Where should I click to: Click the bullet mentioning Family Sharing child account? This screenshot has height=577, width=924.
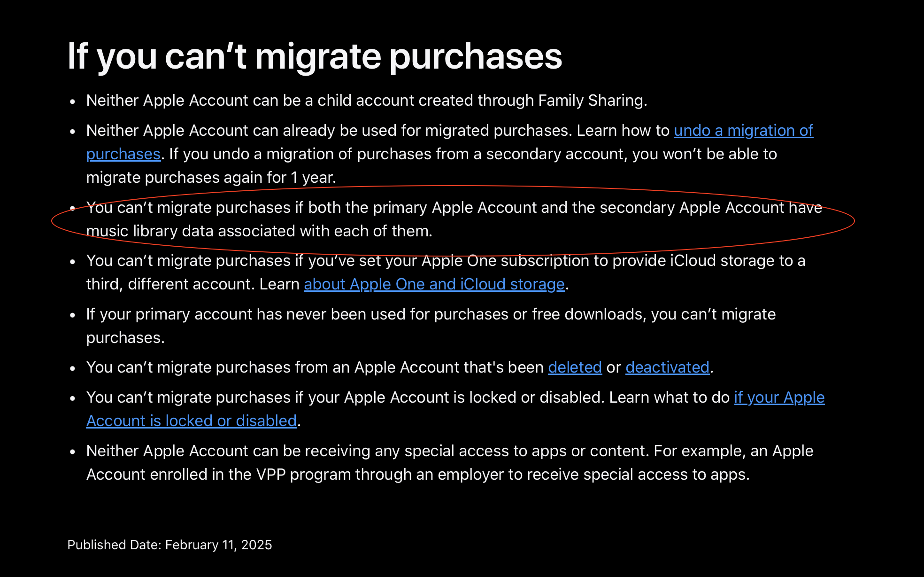point(366,101)
